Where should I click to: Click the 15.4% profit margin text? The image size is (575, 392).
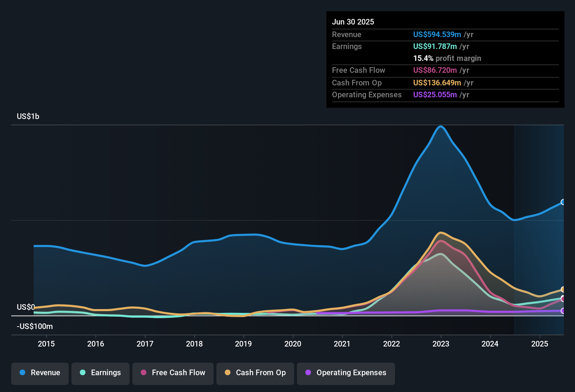coord(447,58)
